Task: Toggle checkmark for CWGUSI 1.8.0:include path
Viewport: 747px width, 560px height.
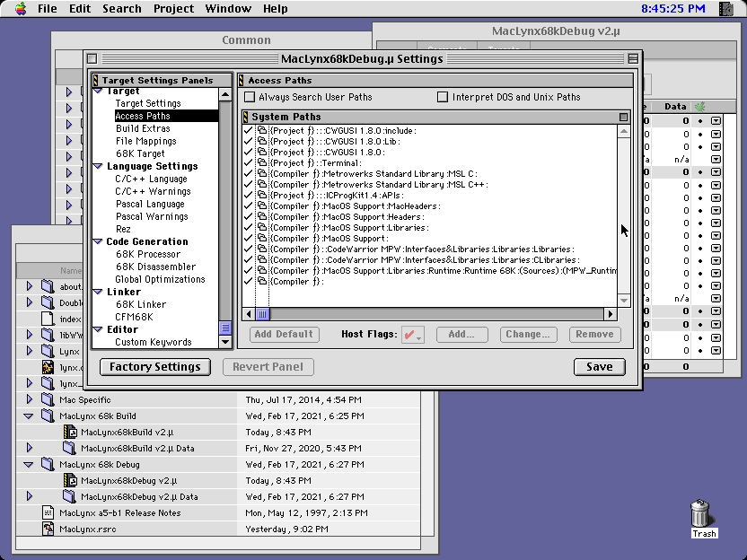Action: (248, 130)
